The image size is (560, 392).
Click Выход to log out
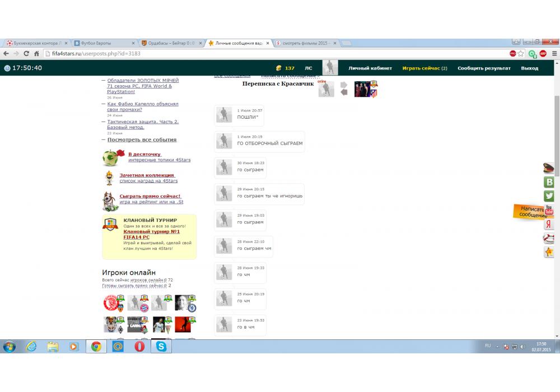click(x=530, y=68)
